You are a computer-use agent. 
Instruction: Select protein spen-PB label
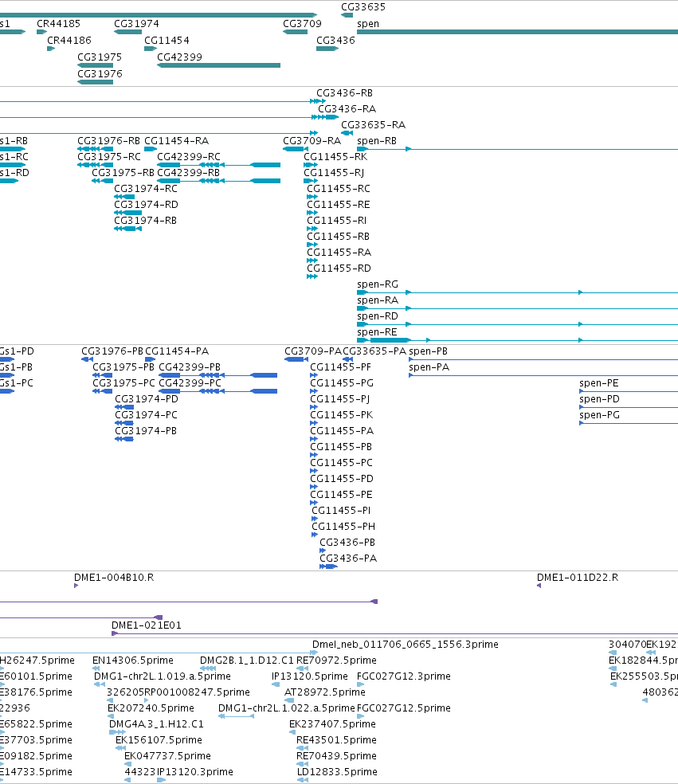[428, 351]
